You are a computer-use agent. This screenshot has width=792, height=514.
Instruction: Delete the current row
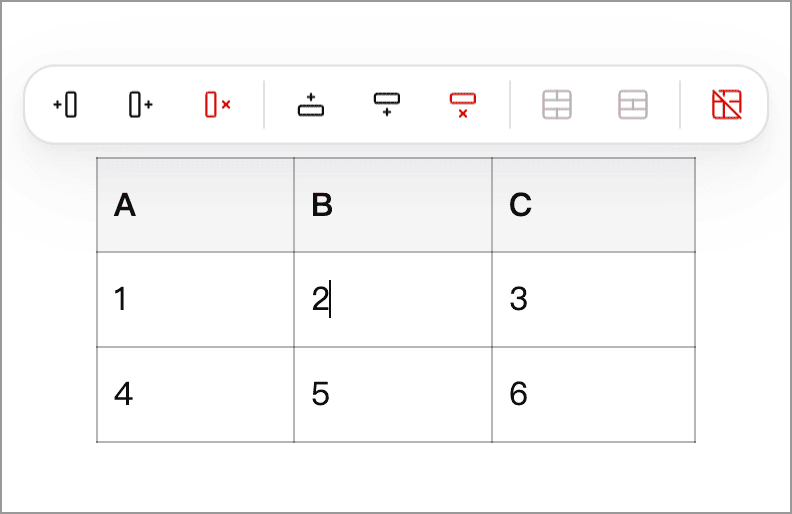click(x=462, y=104)
